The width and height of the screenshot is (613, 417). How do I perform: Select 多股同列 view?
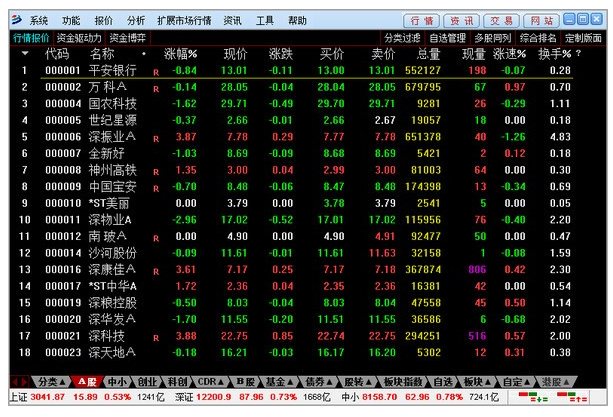(x=493, y=38)
